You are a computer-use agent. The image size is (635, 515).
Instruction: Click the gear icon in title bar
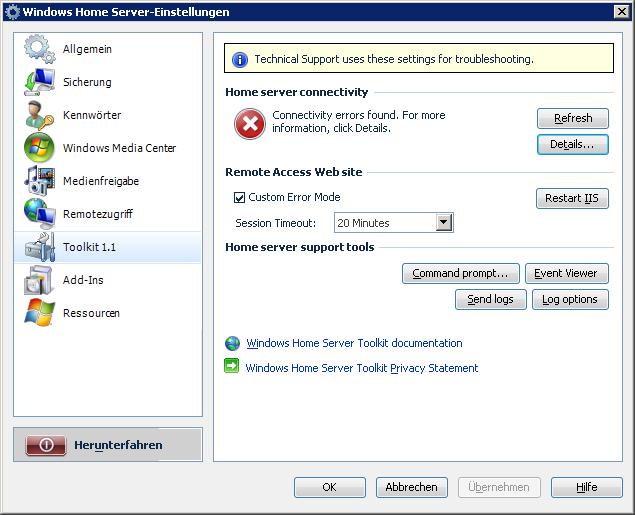(13, 11)
